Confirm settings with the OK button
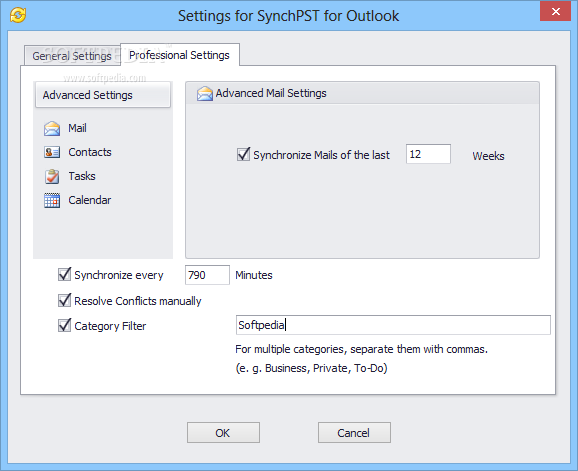The width and height of the screenshot is (578, 471). (x=223, y=433)
